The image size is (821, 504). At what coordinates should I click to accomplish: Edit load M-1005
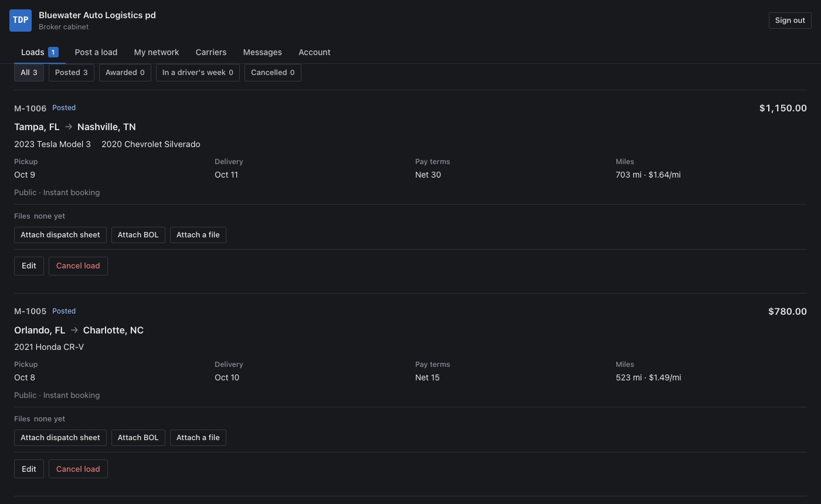[x=29, y=469]
